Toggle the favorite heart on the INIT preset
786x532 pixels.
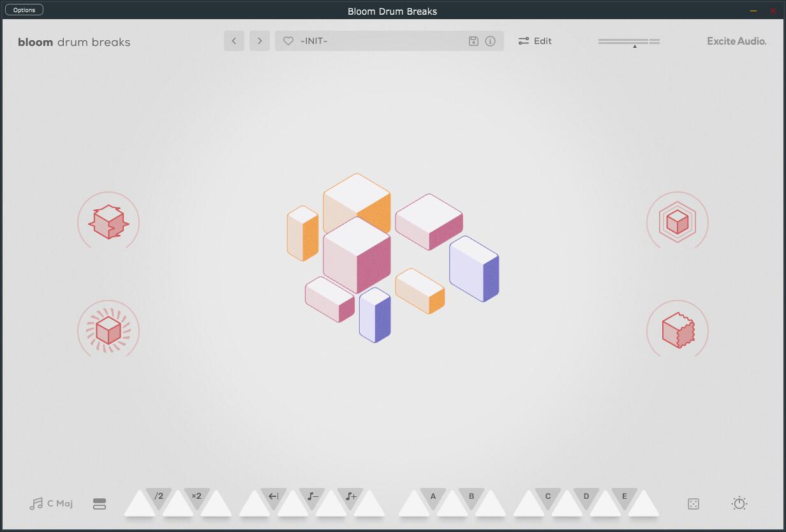tap(290, 40)
